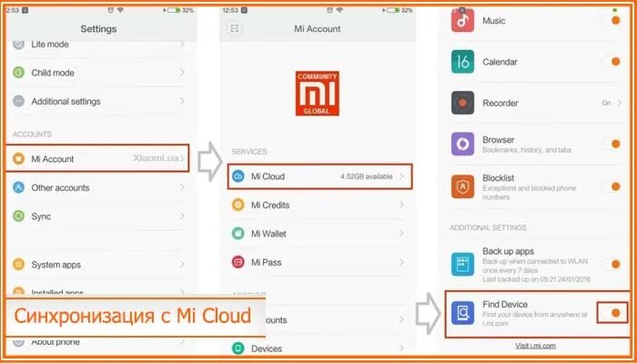Tap the Calendar app icon
The width and height of the screenshot is (637, 364).
pos(462,62)
